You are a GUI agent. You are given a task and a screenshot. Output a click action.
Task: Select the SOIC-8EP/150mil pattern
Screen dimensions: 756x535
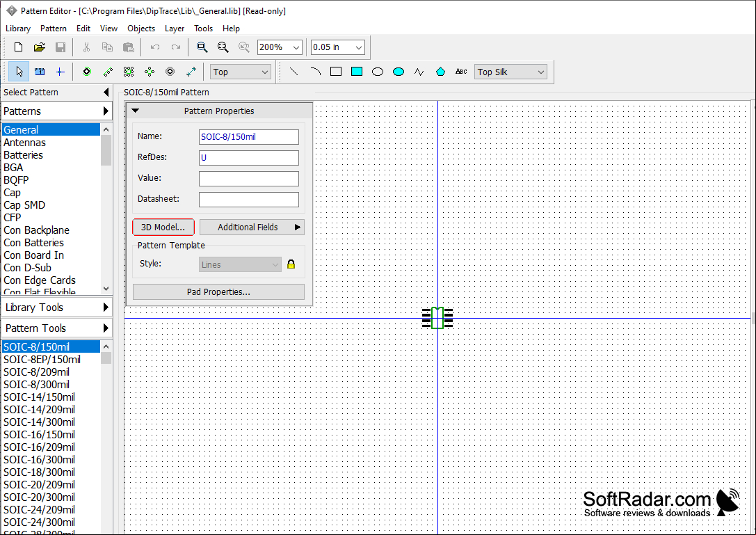point(51,360)
